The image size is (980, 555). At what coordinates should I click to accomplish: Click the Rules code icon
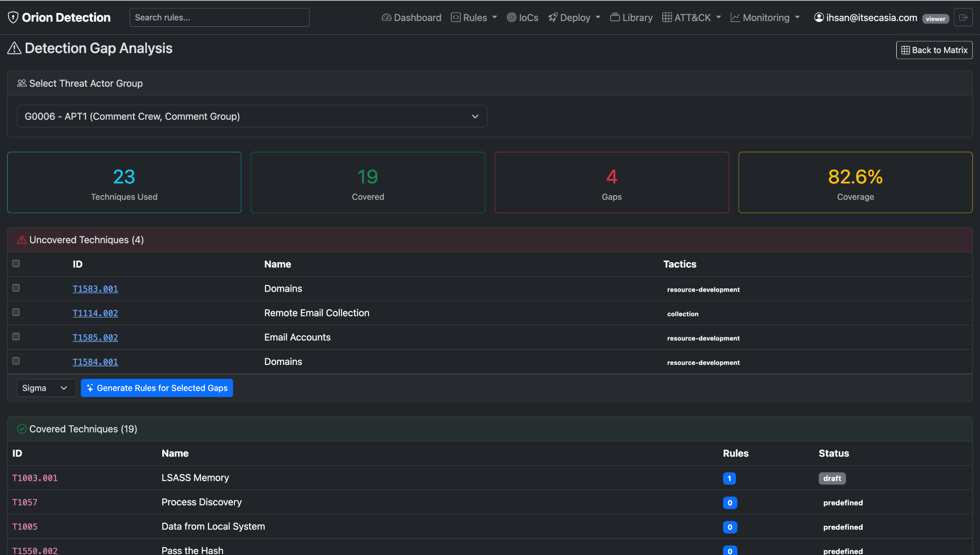[456, 18]
